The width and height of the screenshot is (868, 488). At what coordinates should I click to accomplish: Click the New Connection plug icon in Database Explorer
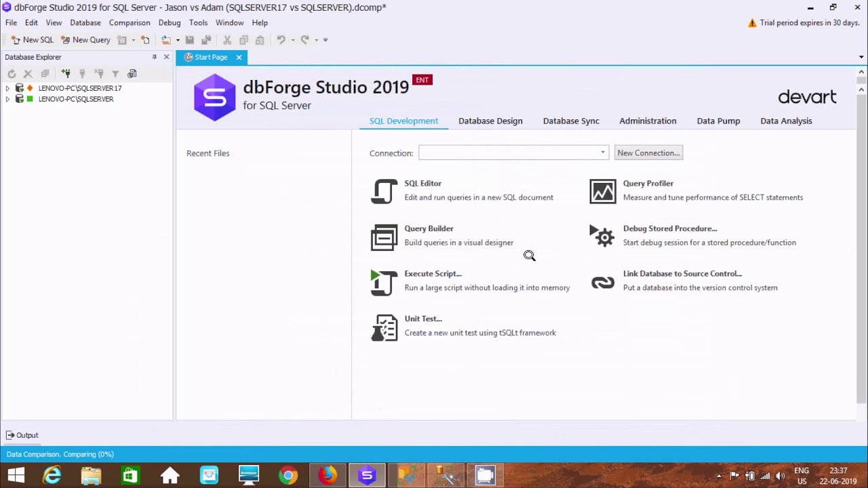tap(66, 73)
